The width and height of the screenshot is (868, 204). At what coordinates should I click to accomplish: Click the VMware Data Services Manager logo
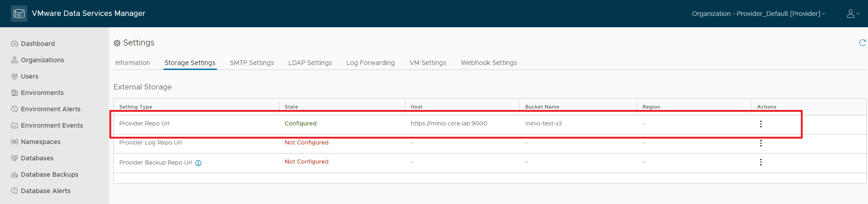[x=19, y=14]
